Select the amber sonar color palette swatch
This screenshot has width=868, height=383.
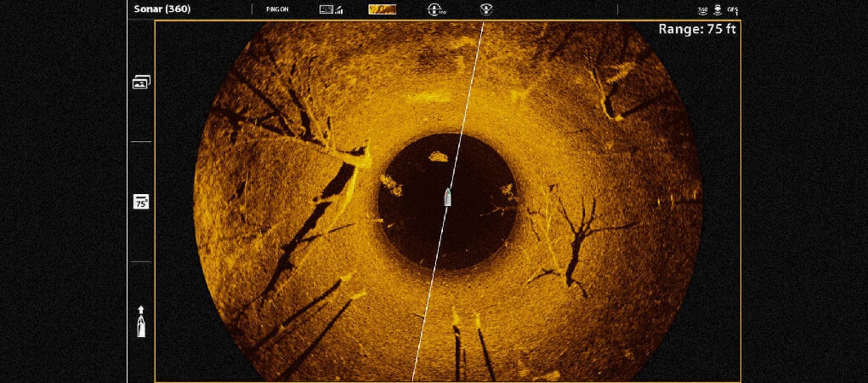[x=382, y=9]
